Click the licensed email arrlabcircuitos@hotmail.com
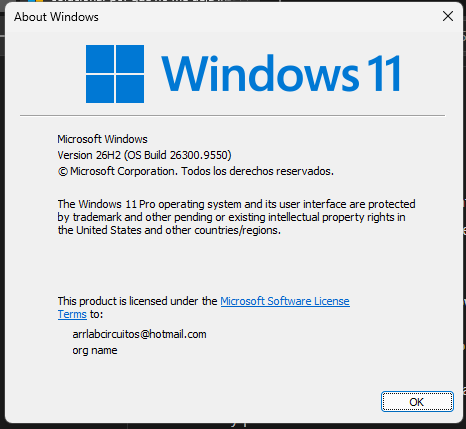Viewport: 466px width, 429px height. [139, 334]
